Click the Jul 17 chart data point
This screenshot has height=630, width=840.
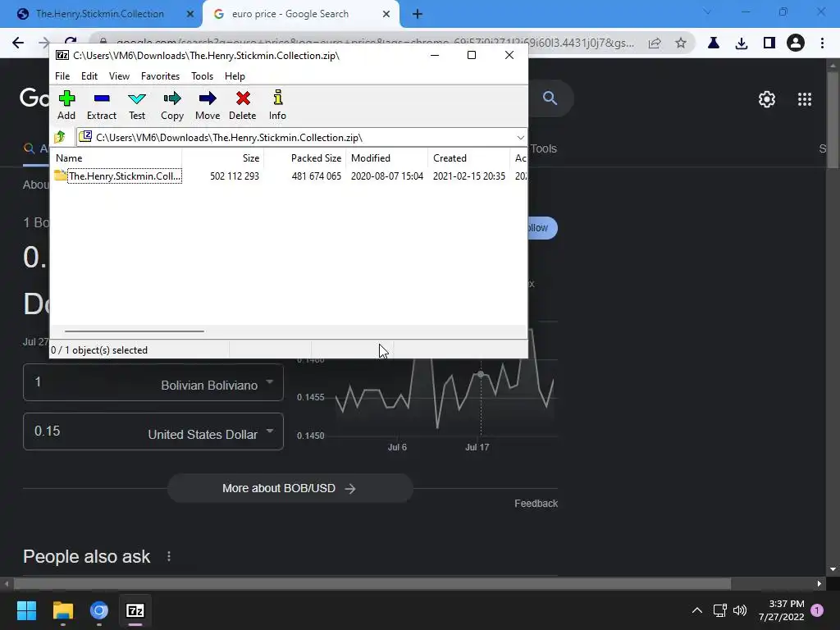[x=481, y=374]
